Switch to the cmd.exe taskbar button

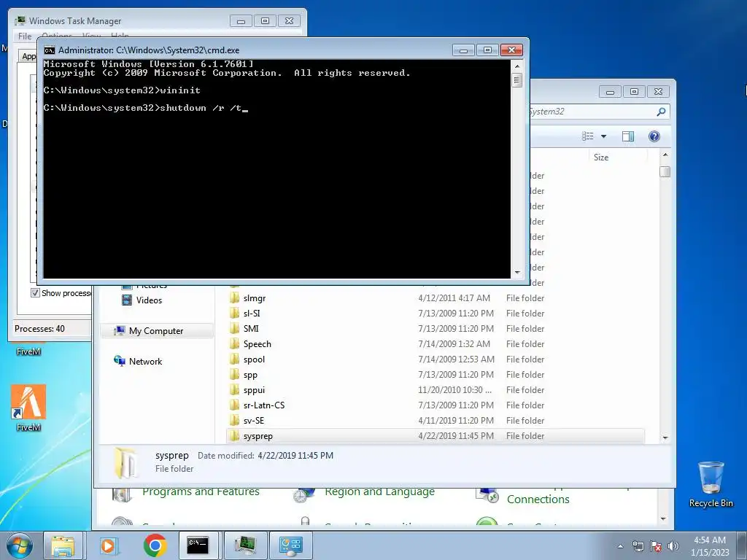click(x=198, y=545)
